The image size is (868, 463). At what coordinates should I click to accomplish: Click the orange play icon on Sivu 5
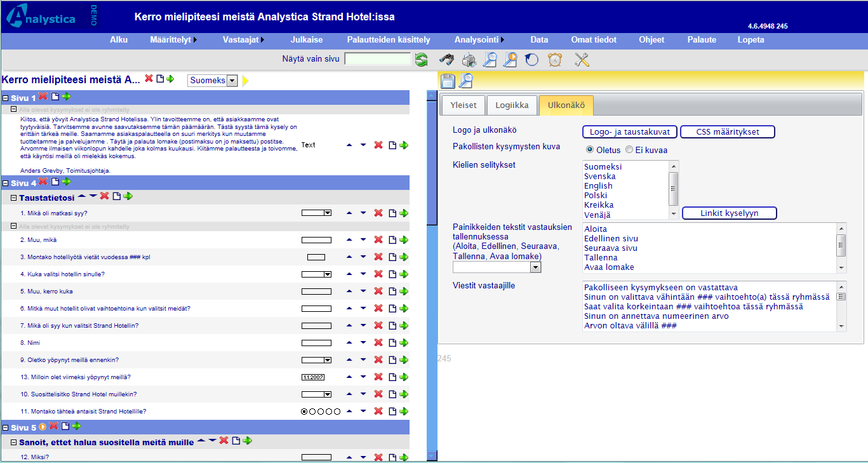coord(43,426)
